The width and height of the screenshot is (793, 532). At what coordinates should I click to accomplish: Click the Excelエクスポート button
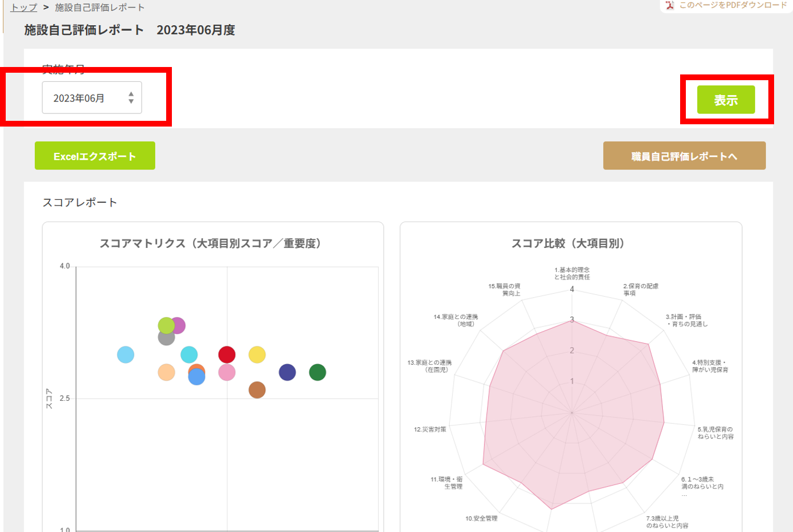[x=95, y=155]
